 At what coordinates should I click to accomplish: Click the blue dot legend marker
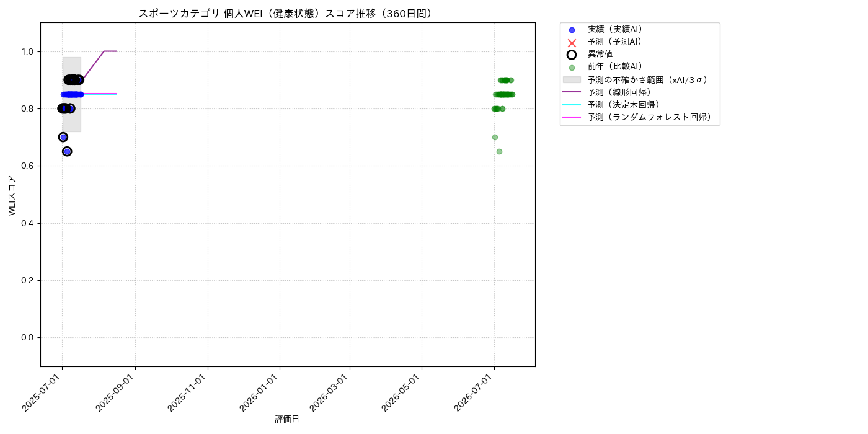[572, 30]
